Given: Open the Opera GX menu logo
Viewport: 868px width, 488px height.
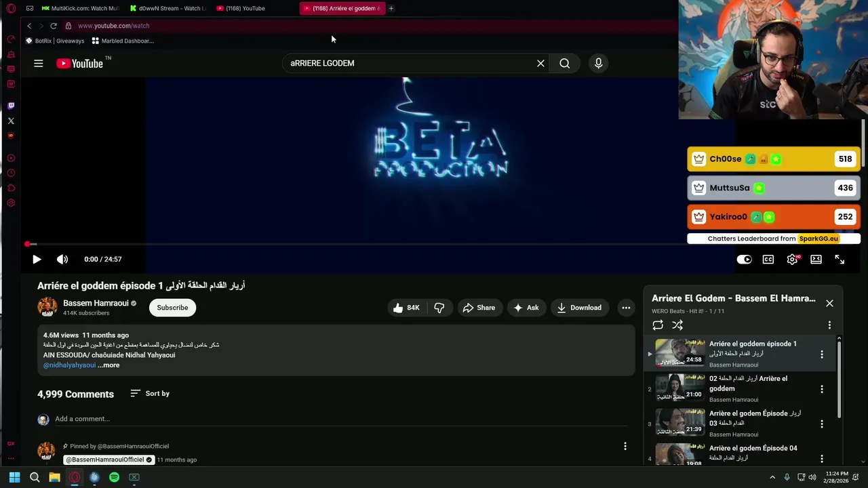Looking at the screenshot, I should [11, 8].
